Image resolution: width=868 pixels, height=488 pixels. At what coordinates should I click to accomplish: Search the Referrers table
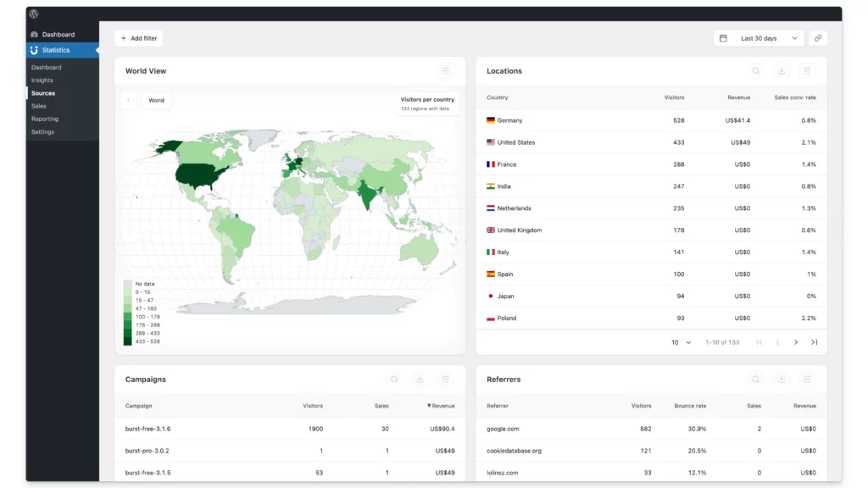coord(755,380)
